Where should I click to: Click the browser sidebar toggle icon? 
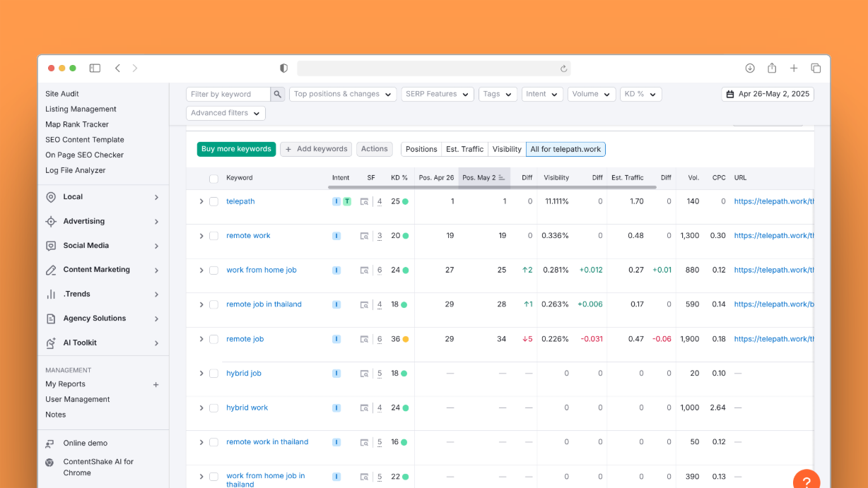click(x=95, y=69)
